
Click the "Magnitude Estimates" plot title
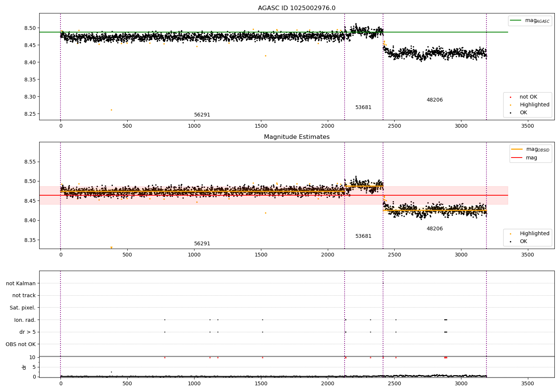(x=296, y=137)
